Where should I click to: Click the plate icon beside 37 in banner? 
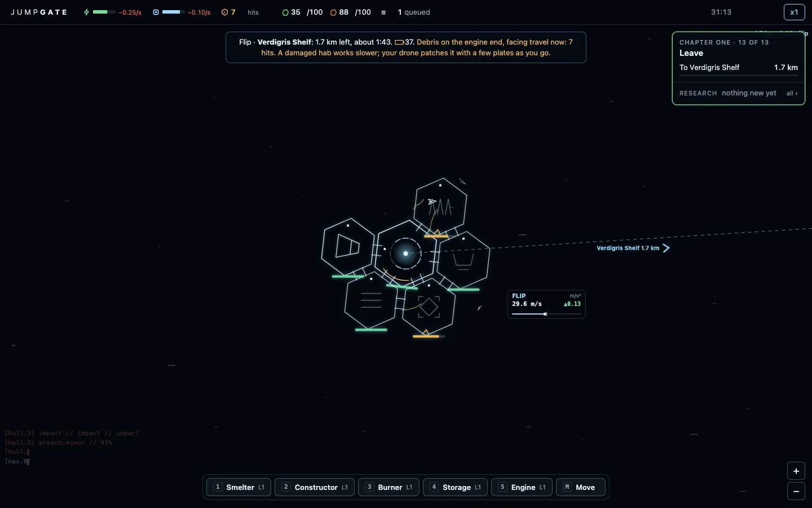[x=399, y=42]
